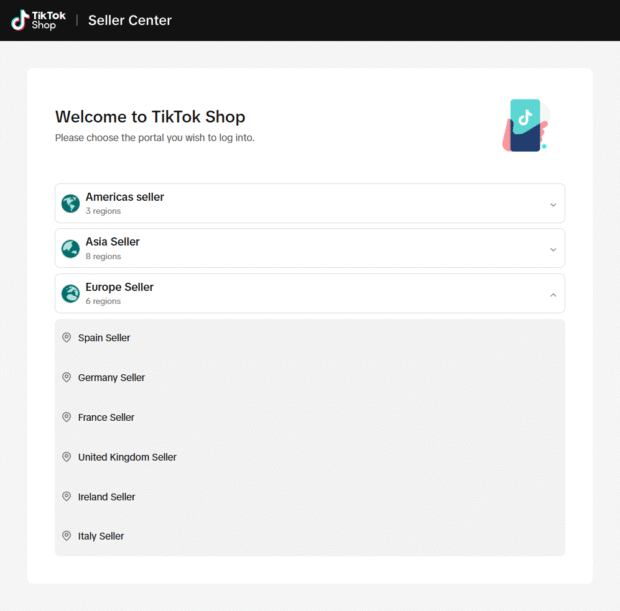The image size is (620, 611).
Task: Click the location pin beside Germany Seller
Action: [66, 377]
